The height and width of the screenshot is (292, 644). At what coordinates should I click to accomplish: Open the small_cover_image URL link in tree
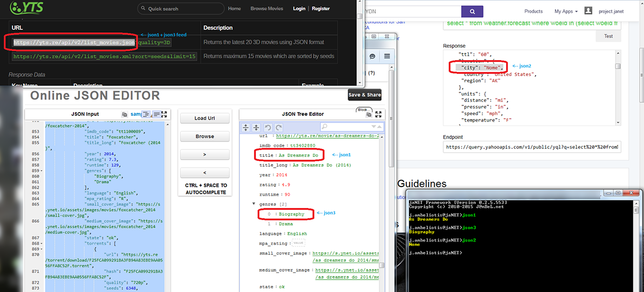(346, 257)
